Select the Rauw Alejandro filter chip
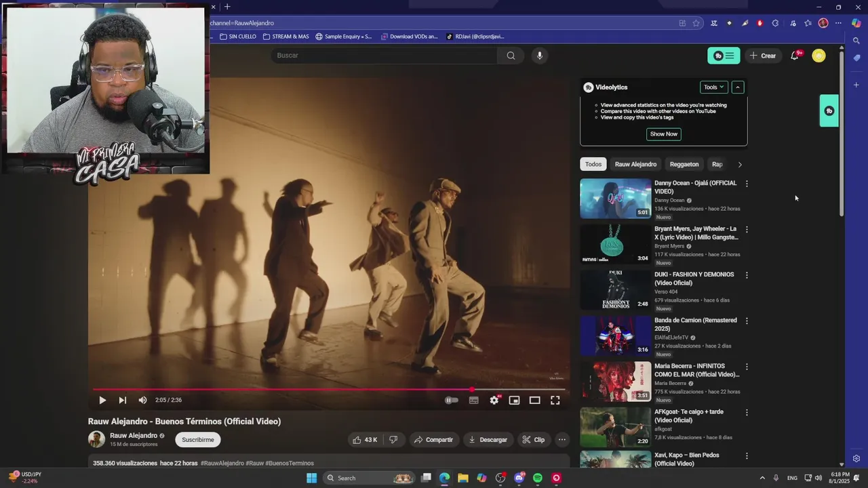The width and height of the screenshot is (868, 488). [635, 164]
